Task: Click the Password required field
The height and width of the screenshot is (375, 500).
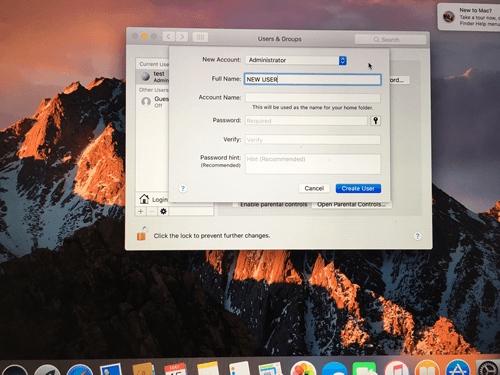Action: point(306,121)
